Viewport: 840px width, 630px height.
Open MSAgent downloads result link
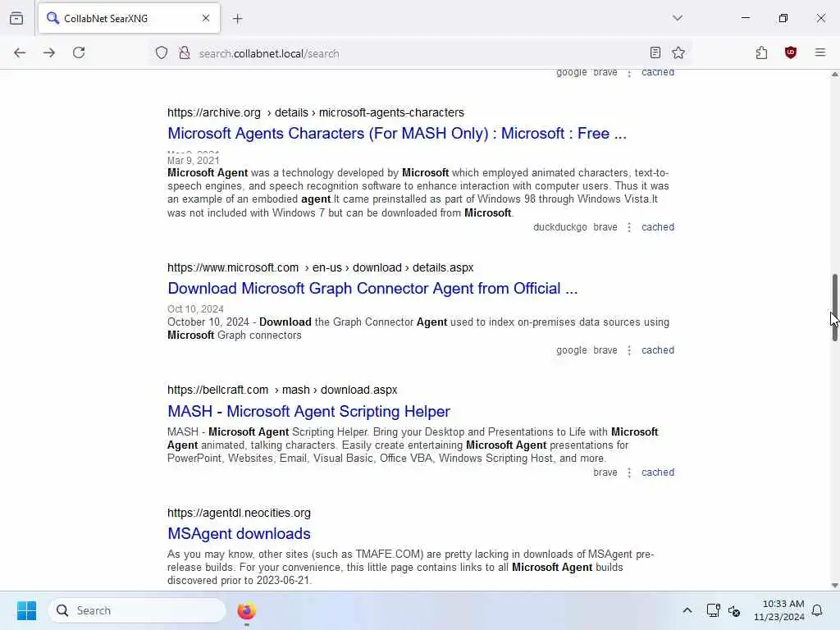(x=239, y=533)
